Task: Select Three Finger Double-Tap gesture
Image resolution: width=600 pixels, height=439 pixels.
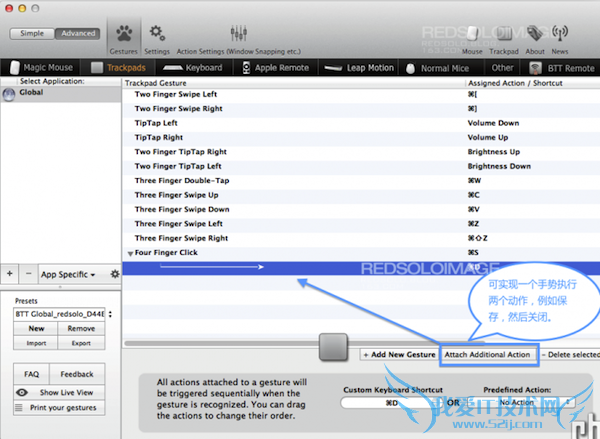Action: click(182, 181)
